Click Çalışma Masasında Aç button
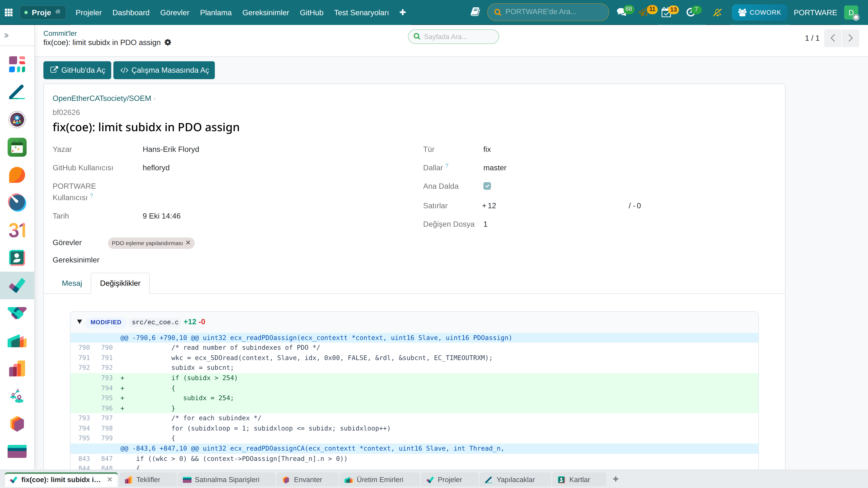 [x=164, y=70]
